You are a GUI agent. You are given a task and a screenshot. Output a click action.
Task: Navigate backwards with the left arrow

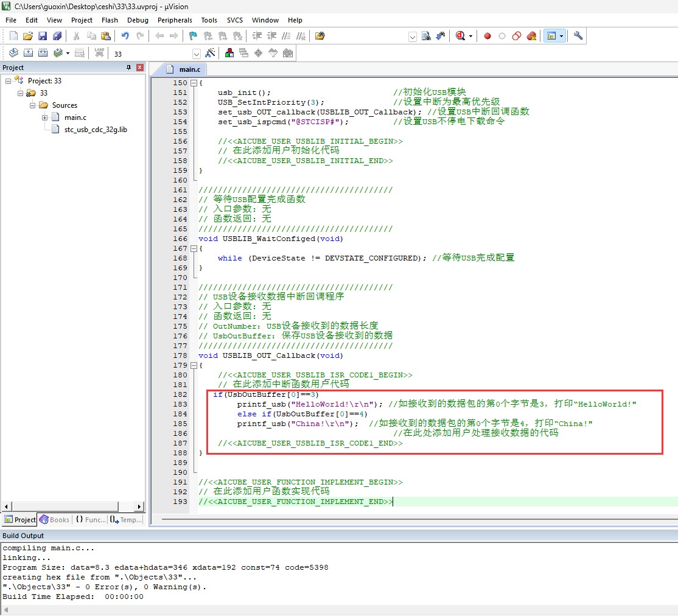point(159,36)
